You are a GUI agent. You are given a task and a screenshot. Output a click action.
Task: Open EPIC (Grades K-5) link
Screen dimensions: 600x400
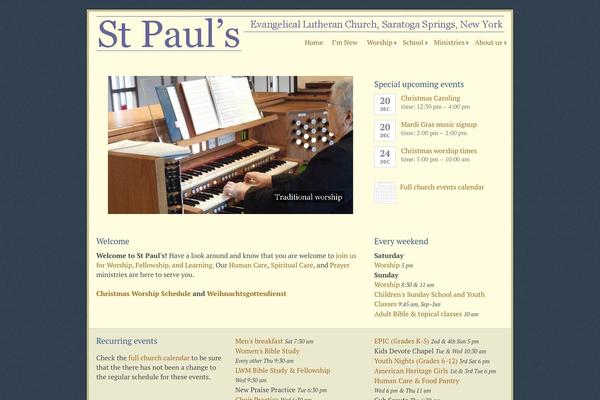[x=402, y=341]
